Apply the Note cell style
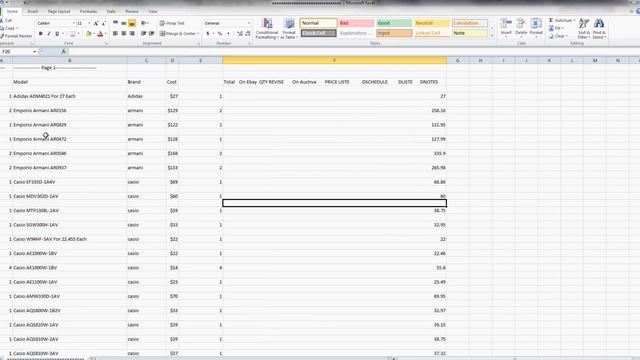The width and height of the screenshot is (640, 360). (469, 33)
